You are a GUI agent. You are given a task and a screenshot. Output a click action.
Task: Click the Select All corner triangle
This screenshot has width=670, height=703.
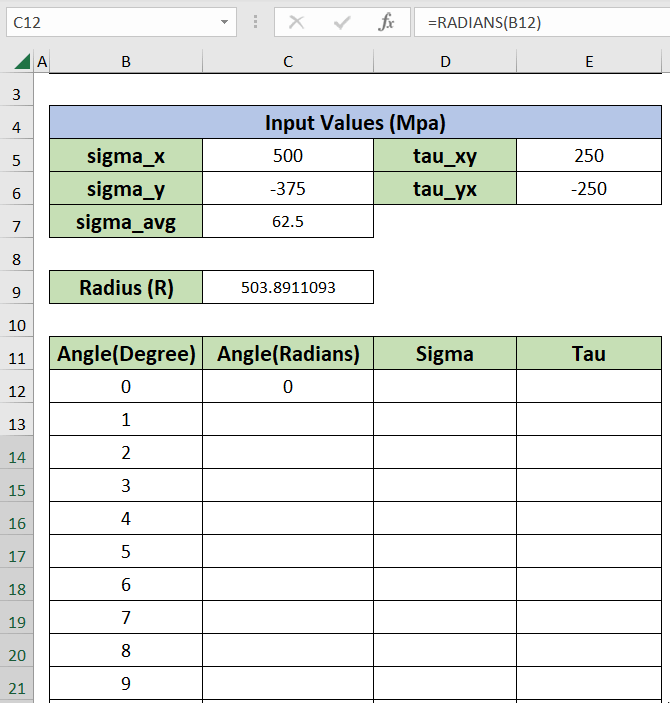coord(22,62)
